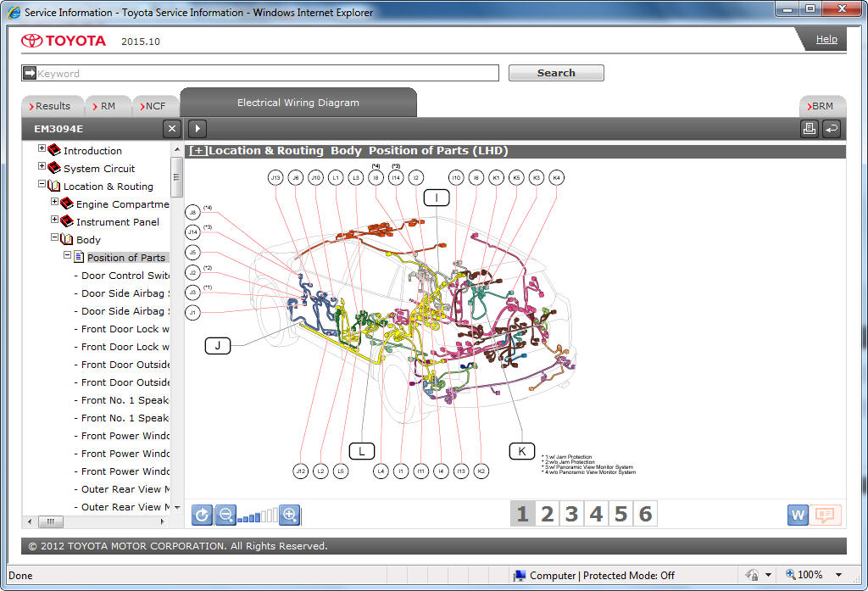
Task: Select first Outer Rear View Mirror item
Action: [x=125, y=489]
